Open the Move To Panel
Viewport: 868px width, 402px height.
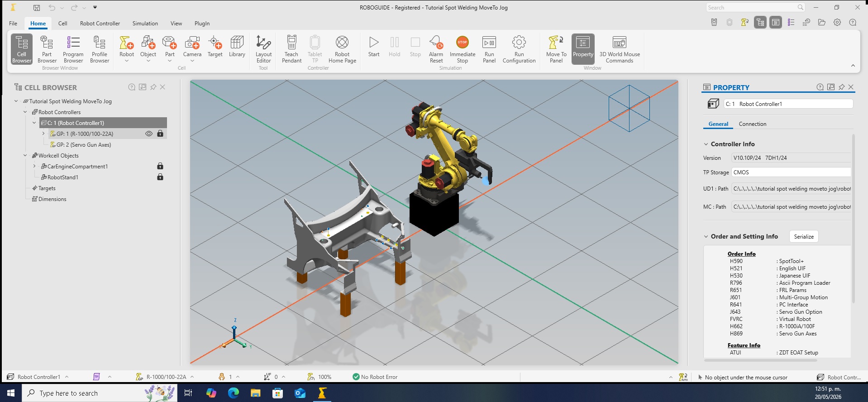(556, 49)
